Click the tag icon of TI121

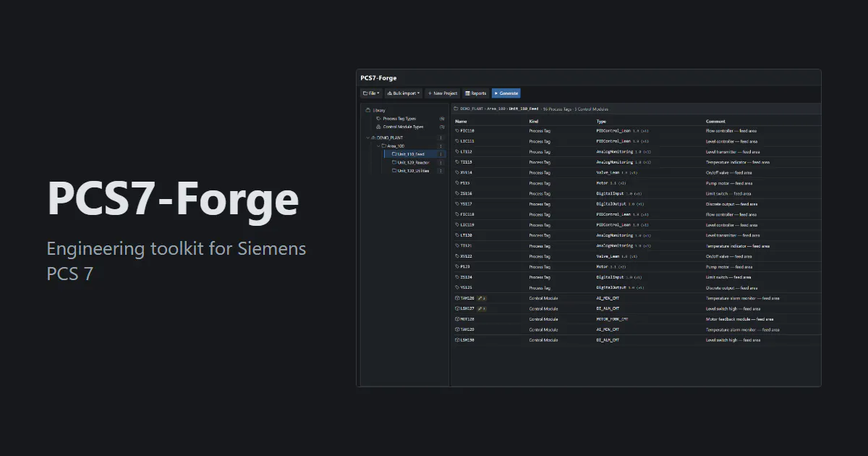[x=457, y=246]
